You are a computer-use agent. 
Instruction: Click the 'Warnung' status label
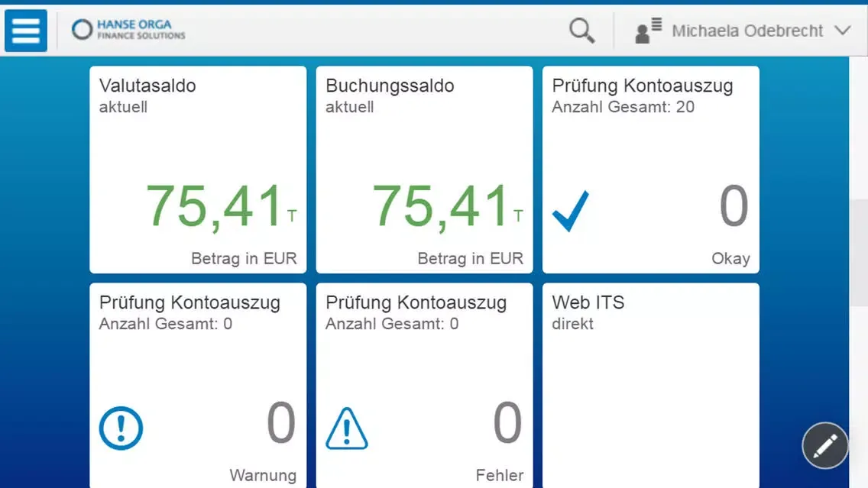[x=263, y=475]
